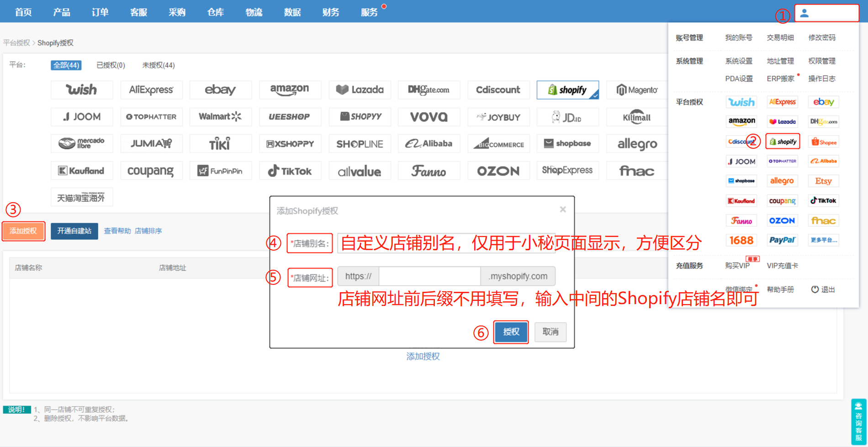This screenshot has width=868, height=447.
Task: Show 已授权(0) authorized platforms
Action: coord(111,65)
